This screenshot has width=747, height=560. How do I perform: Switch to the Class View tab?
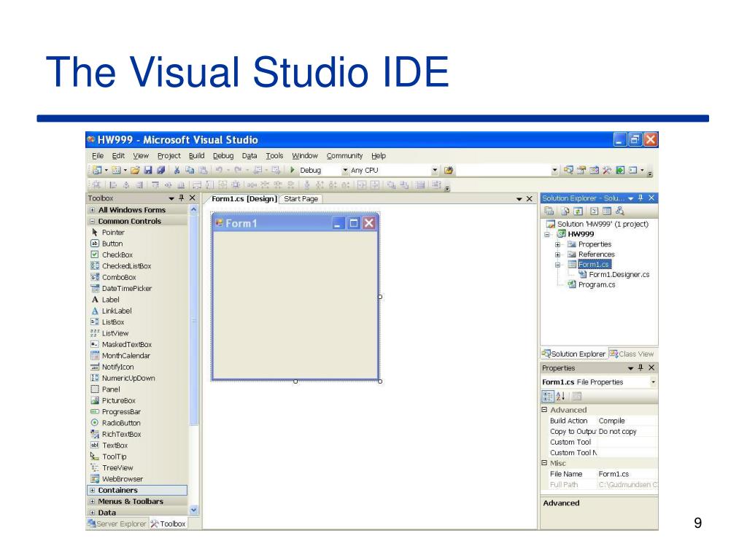click(x=632, y=354)
